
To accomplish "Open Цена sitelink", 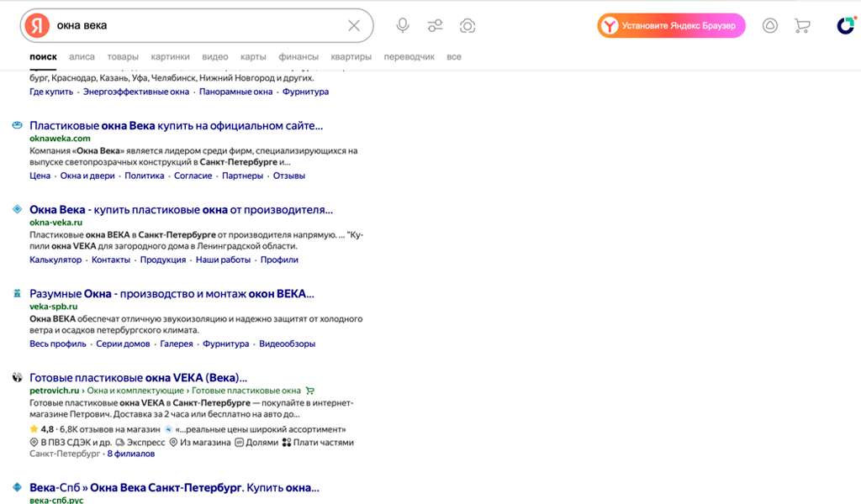I will [x=40, y=176].
